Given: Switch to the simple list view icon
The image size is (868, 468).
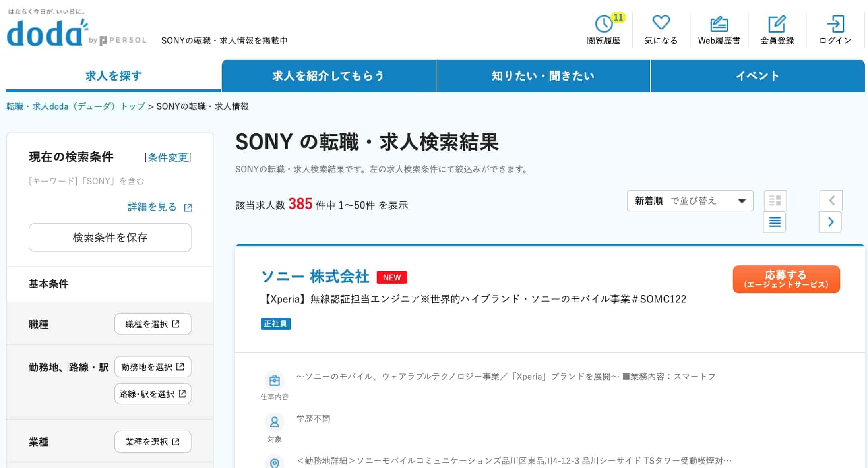Looking at the screenshot, I should click(x=775, y=222).
